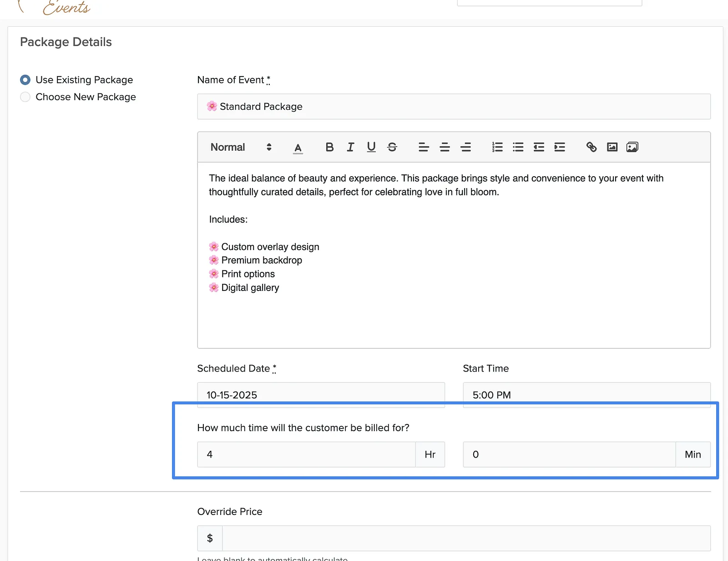Insert a numbered list
This screenshot has width=728, height=561.
point(497,147)
